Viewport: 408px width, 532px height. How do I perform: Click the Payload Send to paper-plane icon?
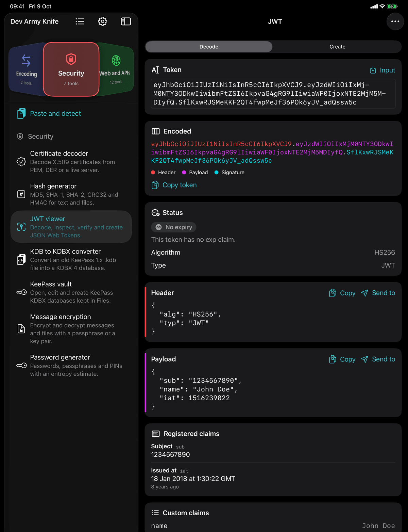(364, 359)
